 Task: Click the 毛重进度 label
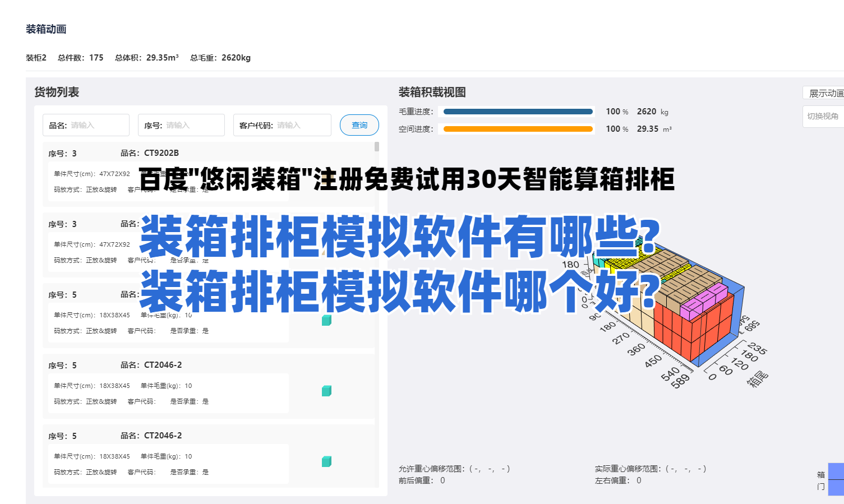[416, 112]
